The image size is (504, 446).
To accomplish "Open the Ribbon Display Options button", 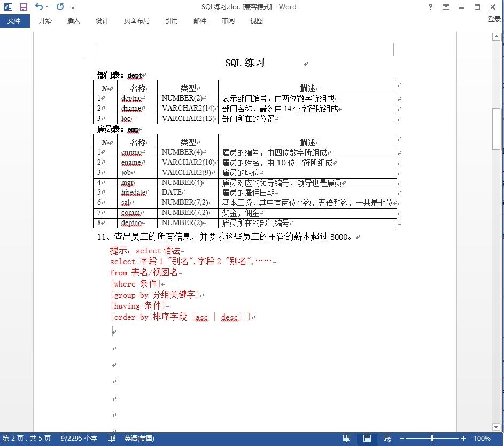I will tap(446, 7).
